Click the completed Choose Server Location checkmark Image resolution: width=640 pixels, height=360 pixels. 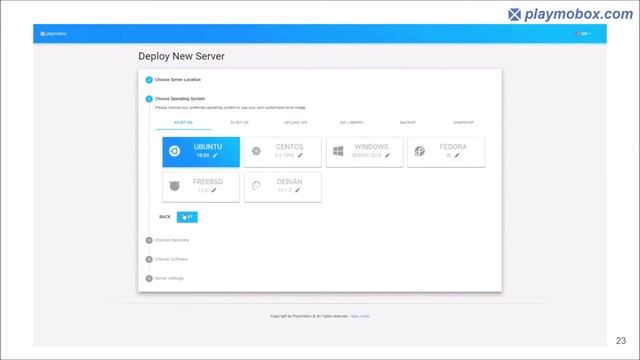(149, 80)
